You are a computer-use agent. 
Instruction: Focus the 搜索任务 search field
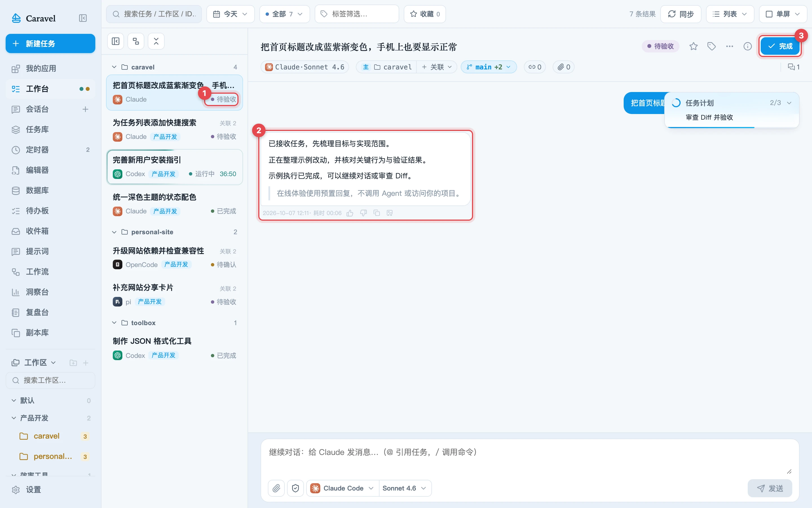154,14
